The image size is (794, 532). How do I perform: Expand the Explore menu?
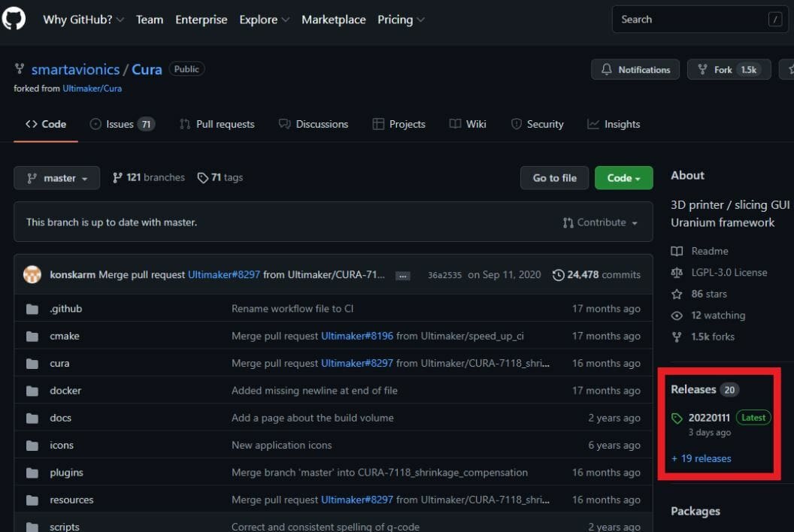pyautogui.click(x=265, y=20)
